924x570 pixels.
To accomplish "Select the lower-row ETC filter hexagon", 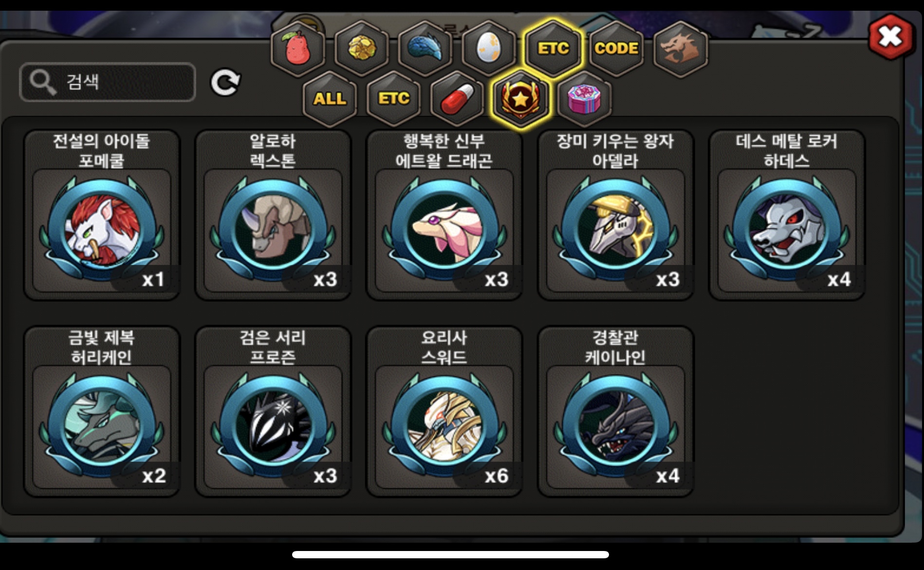I will coord(394,99).
